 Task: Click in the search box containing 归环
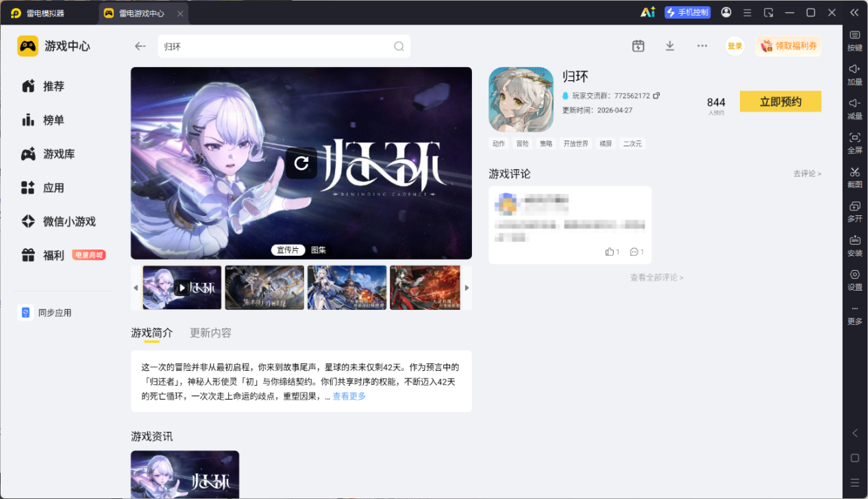(x=284, y=47)
